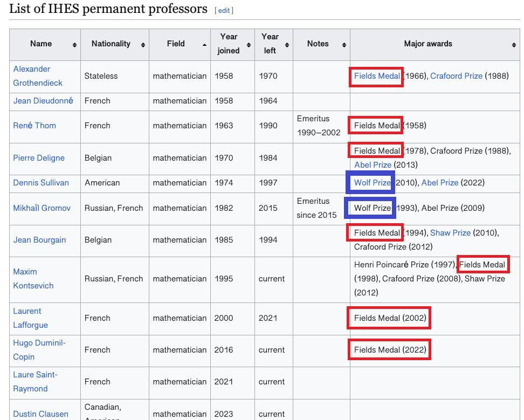
Task: Sort table by Year left arrows
Action: pyautogui.click(x=287, y=45)
